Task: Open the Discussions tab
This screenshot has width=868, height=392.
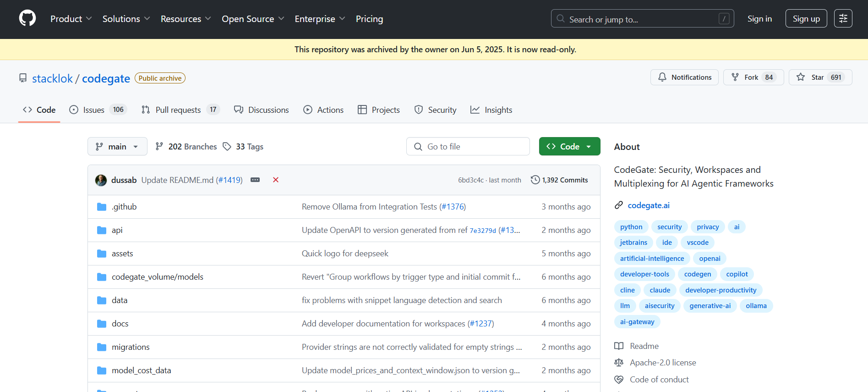Action: (x=261, y=110)
